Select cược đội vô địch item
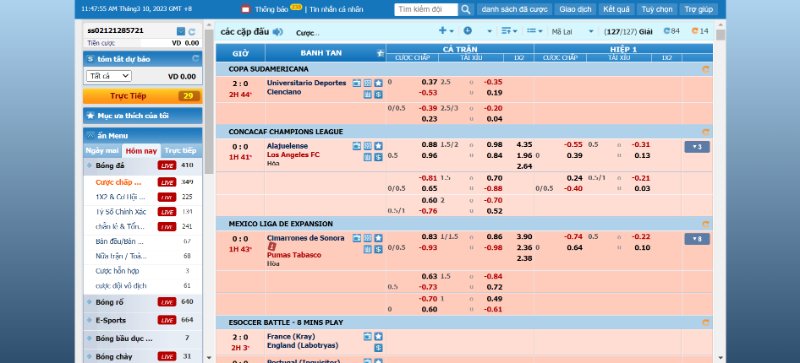 pos(121,285)
